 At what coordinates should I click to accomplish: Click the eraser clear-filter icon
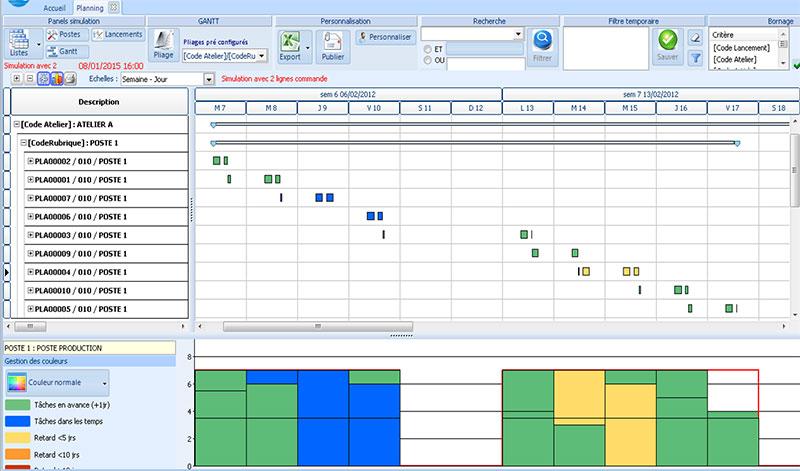coord(695,37)
